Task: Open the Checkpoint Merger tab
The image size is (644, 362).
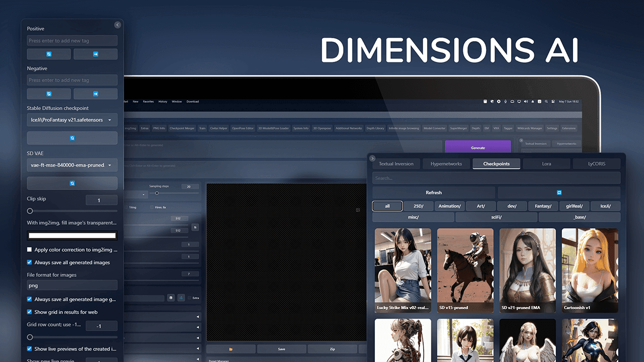Action: (182, 128)
